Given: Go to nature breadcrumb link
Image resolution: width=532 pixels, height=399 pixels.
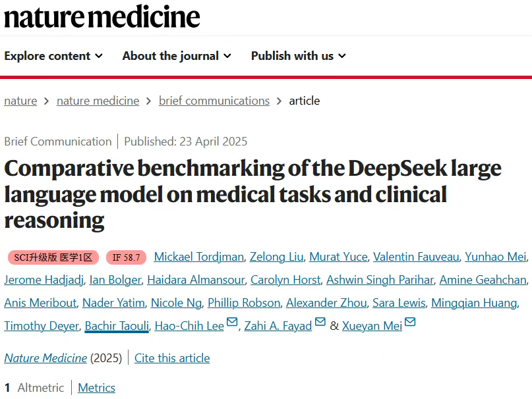Looking at the screenshot, I should (x=20, y=101).
